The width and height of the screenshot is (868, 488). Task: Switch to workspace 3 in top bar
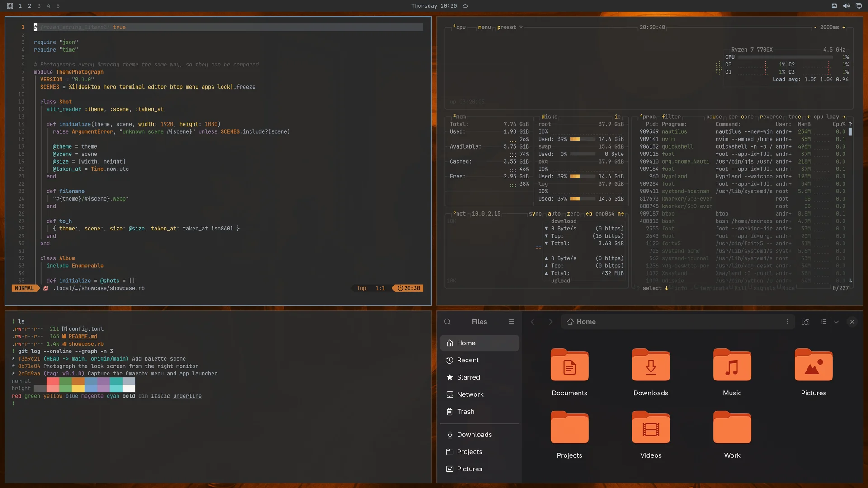pyautogui.click(x=39, y=6)
